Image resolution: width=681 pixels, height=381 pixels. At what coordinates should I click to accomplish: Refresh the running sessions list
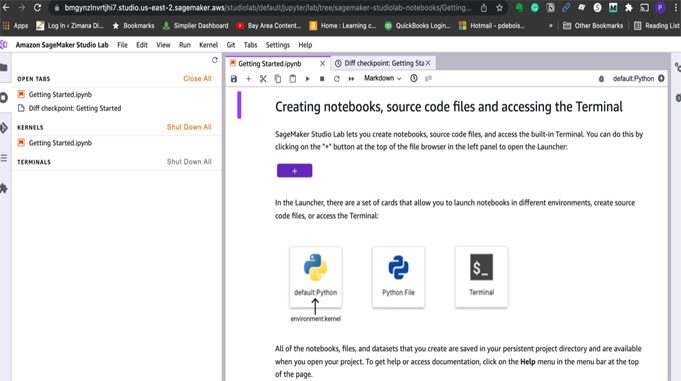tap(215, 60)
